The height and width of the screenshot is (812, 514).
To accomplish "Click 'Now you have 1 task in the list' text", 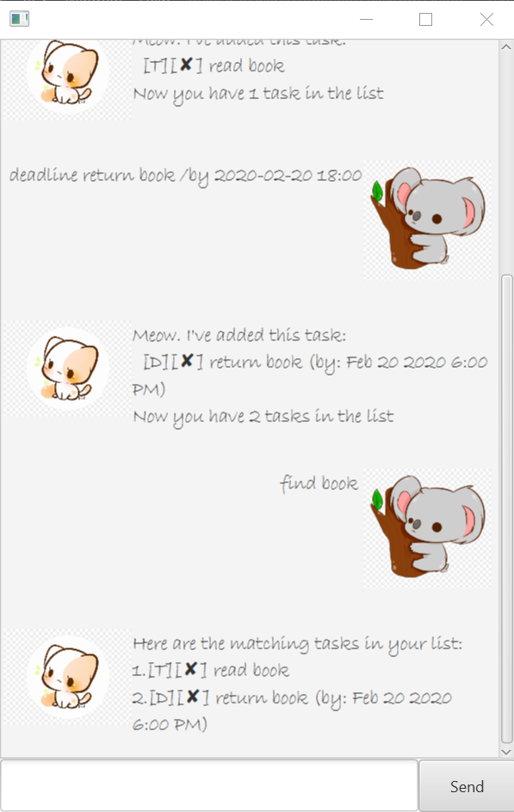I will pyautogui.click(x=257, y=94).
